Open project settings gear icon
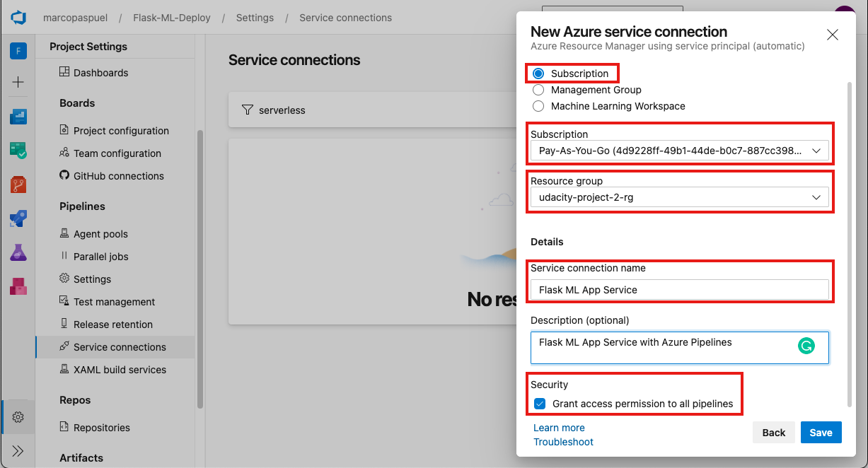This screenshot has height=468, width=868. (18, 417)
